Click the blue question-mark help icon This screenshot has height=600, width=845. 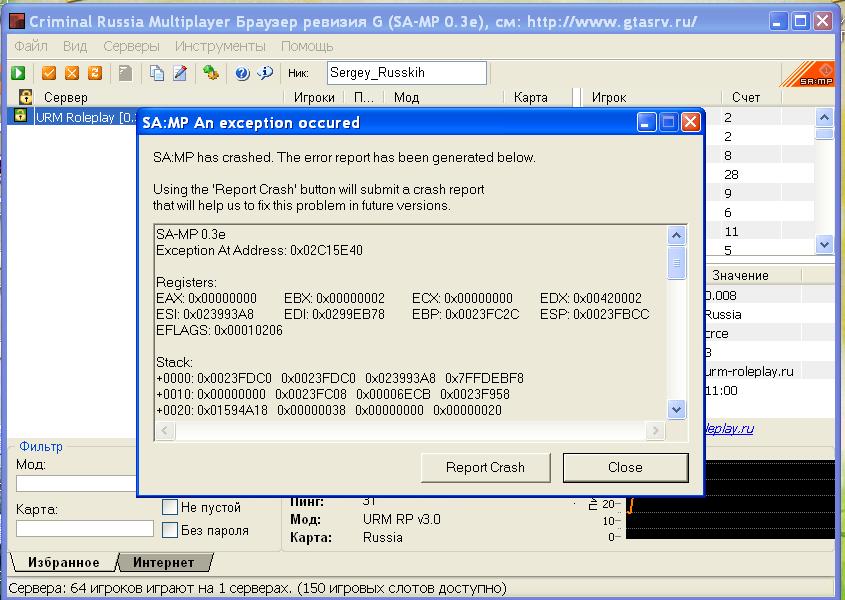[242, 73]
